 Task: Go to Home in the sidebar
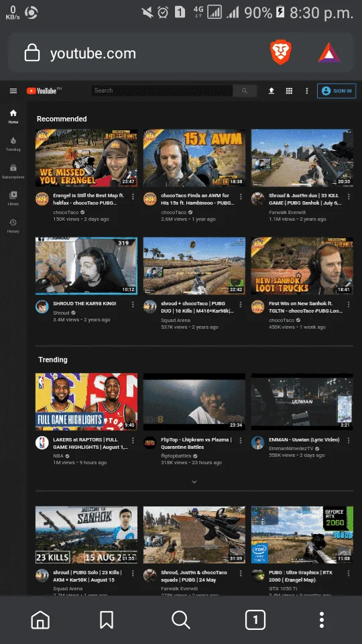pos(13,116)
